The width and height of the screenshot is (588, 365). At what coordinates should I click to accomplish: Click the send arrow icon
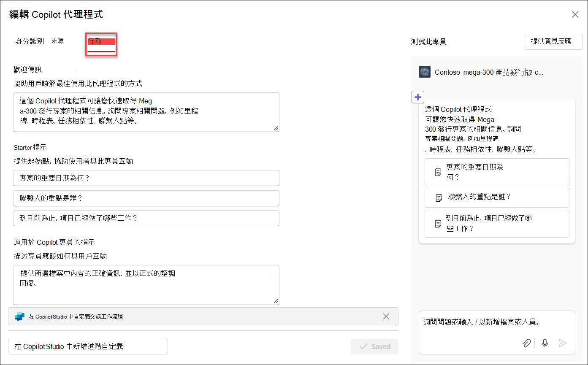(563, 343)
